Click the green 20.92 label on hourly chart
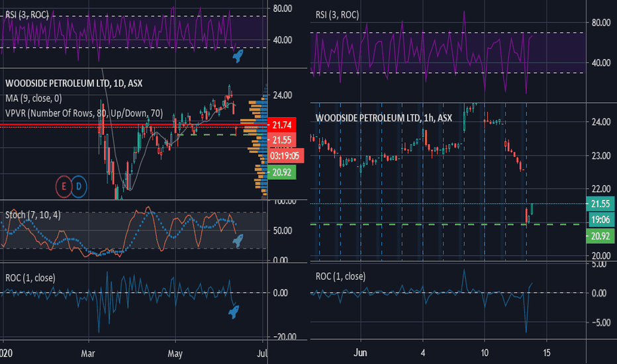Screen dimensions: 617x364 [x=600, y=236]
